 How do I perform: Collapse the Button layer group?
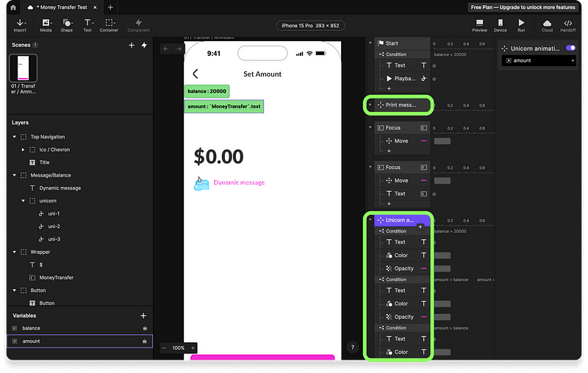coord(15,291)
